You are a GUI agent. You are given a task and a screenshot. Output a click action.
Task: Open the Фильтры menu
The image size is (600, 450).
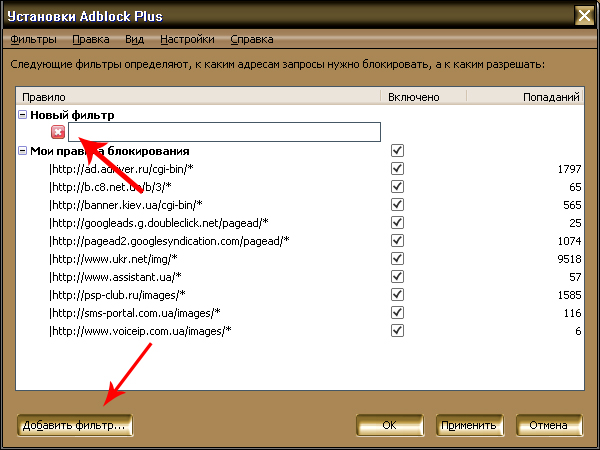pyautogui.click(x=33, y=39)
